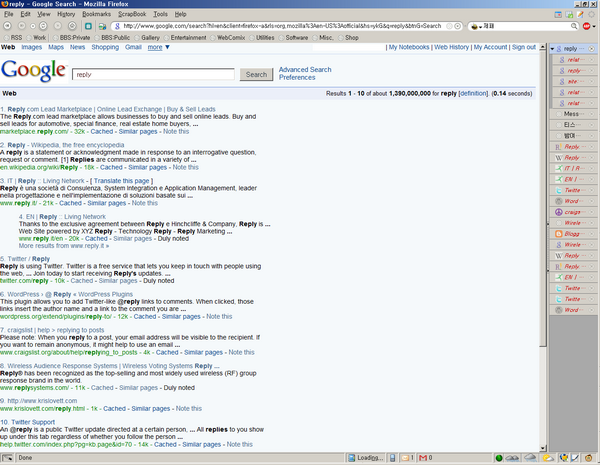Select the Mess tab in sidebar

[572, 114]
